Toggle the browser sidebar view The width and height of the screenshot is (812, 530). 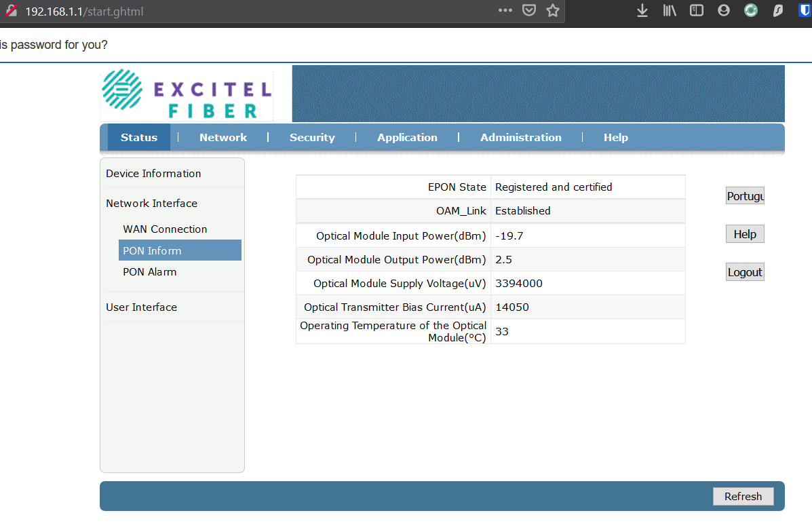click(x=696, y=10)
